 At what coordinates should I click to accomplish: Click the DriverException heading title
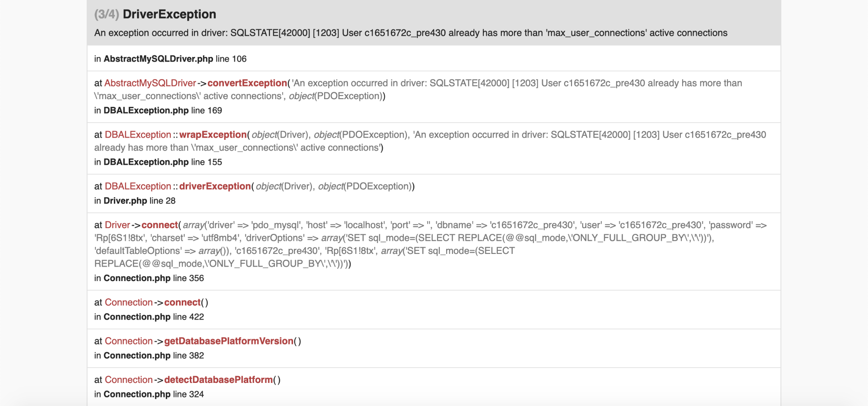[x=169, y=14]
